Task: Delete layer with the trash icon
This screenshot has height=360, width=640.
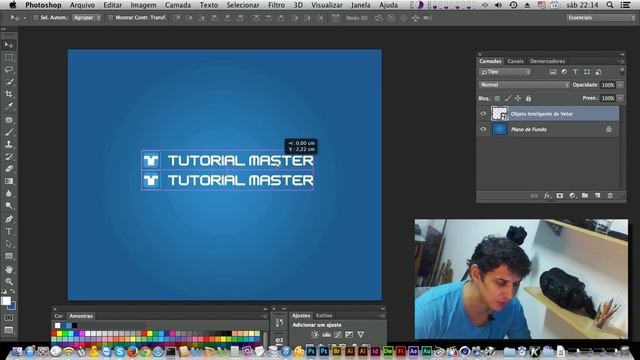Action: [x=610, y=196]
